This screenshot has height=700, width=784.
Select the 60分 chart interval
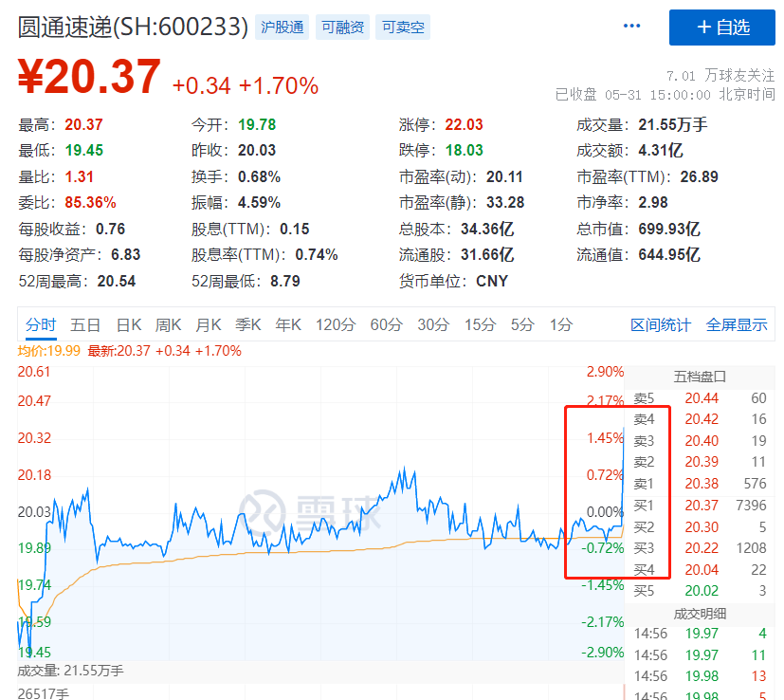pos(387,325)
